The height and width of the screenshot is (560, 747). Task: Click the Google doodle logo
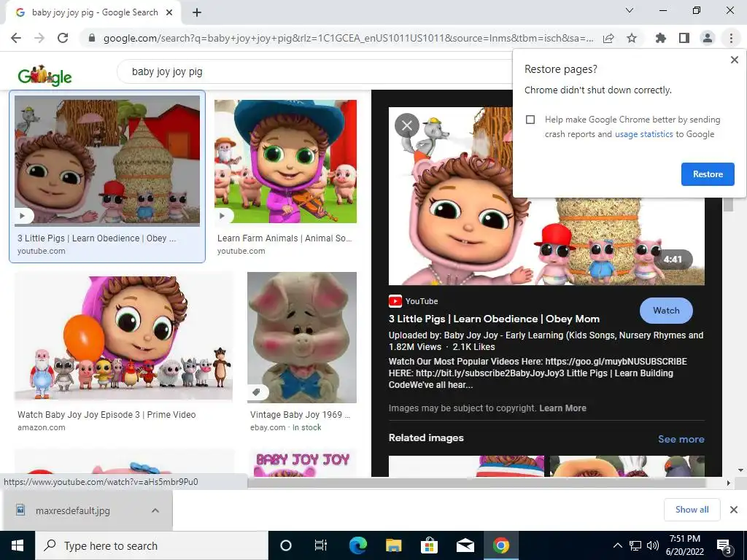click(44, 75)
